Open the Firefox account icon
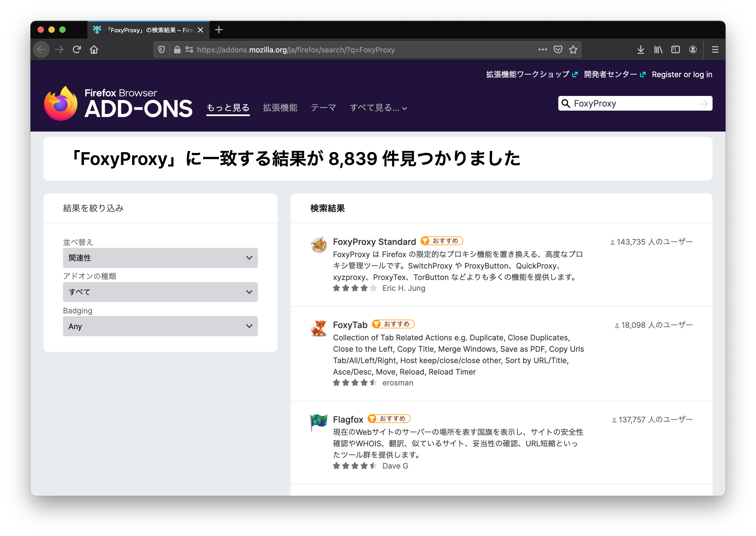 point(693,50)
